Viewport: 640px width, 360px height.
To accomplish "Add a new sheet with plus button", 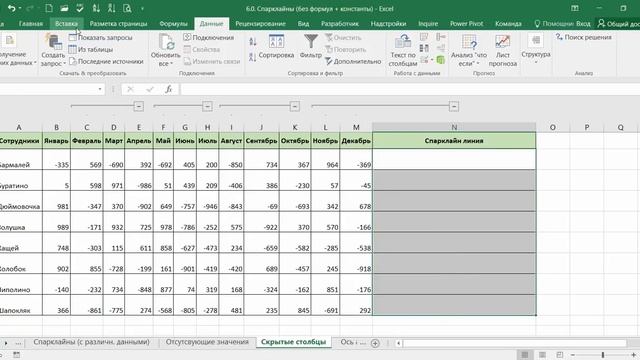I will pos(375,343).
